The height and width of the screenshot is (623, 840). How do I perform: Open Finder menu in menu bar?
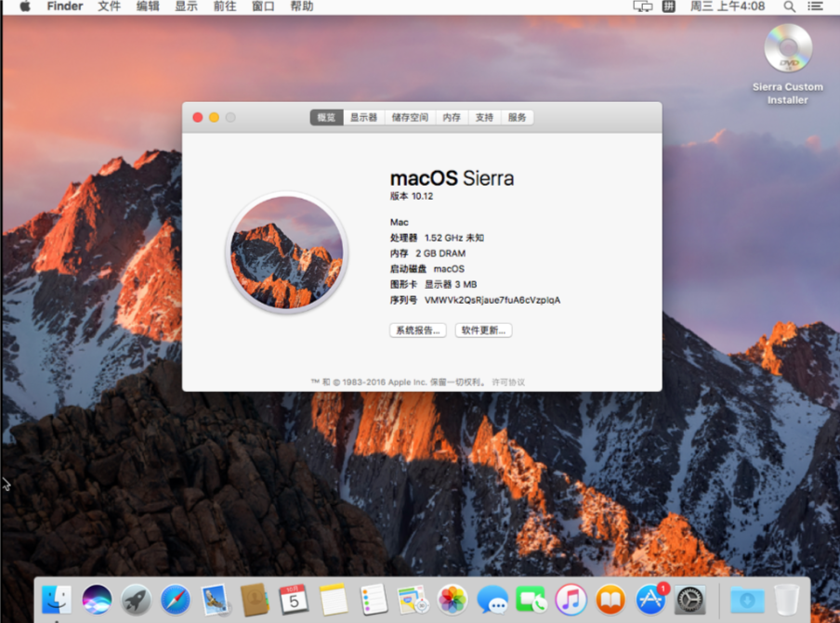coord(65,6)
